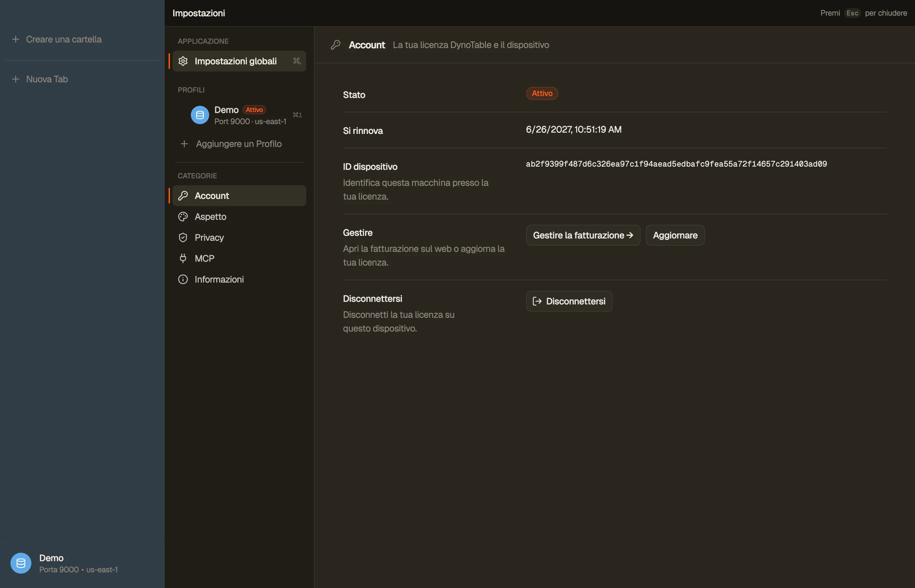Click the Attivo badge next to Demo profile

tap(254, 109)
